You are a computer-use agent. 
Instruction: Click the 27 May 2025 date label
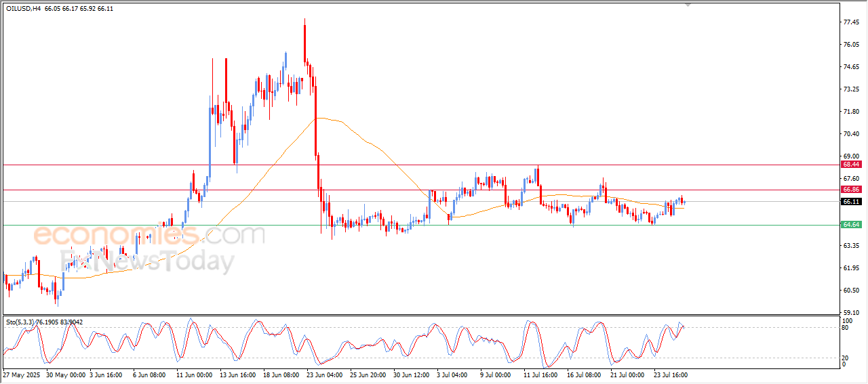(x=22, y=375)
